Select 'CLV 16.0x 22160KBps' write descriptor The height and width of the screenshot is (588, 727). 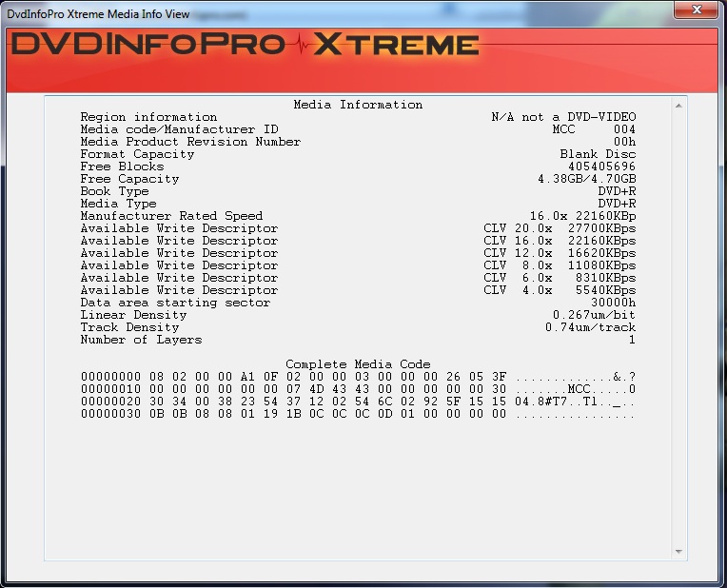click(x=560, y=241)
